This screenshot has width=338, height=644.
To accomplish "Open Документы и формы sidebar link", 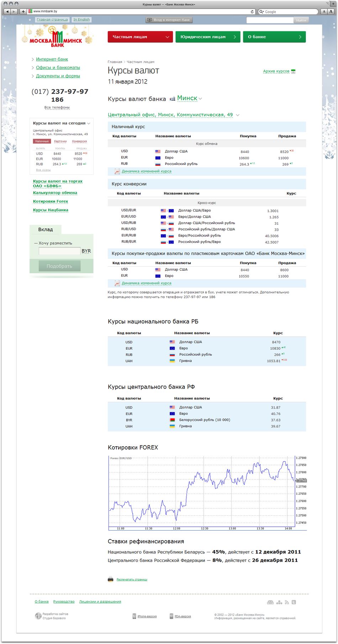I will (x=58, y=76).
